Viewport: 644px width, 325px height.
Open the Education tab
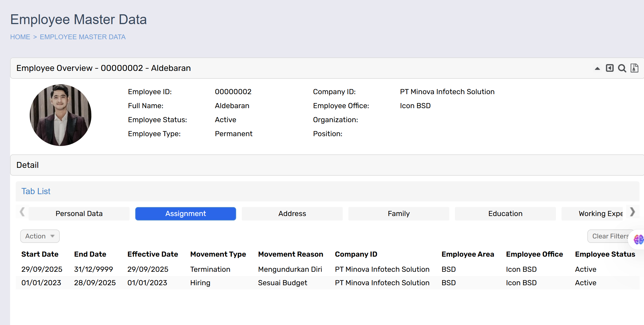505,214
